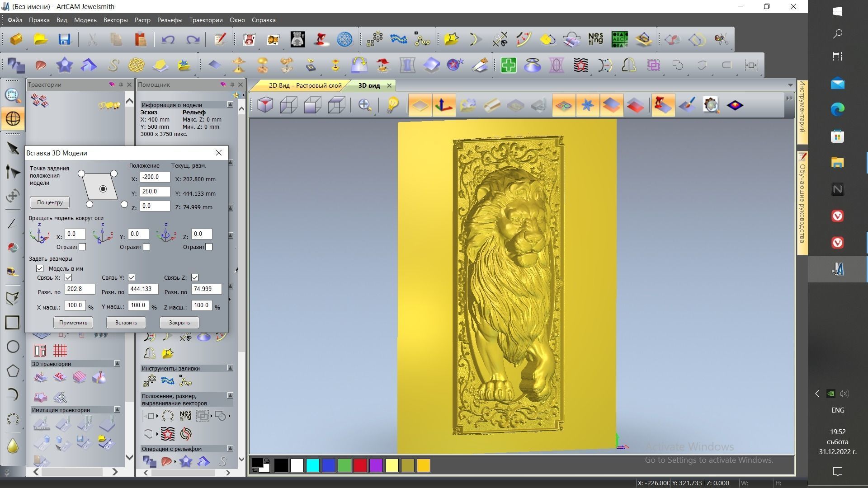Select the pentagon polygon tool

[x=13, y=371]
